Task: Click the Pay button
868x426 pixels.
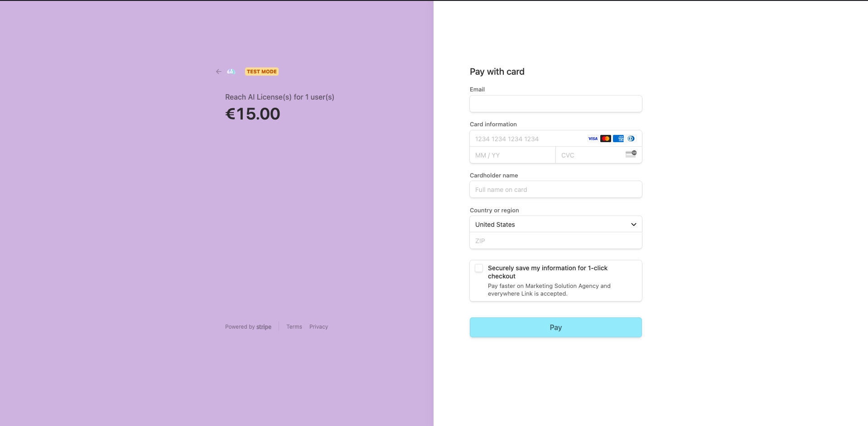Action: (x=556, y=327)
